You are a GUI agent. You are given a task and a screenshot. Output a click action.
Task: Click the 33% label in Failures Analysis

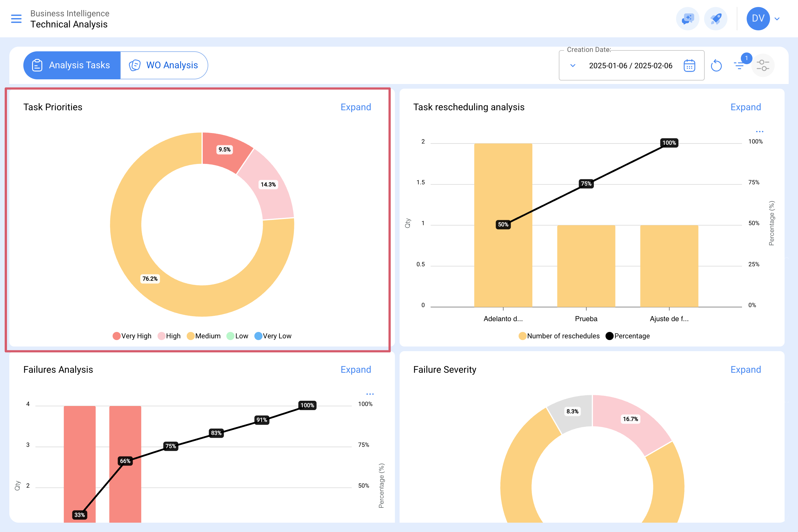point(79,515)
